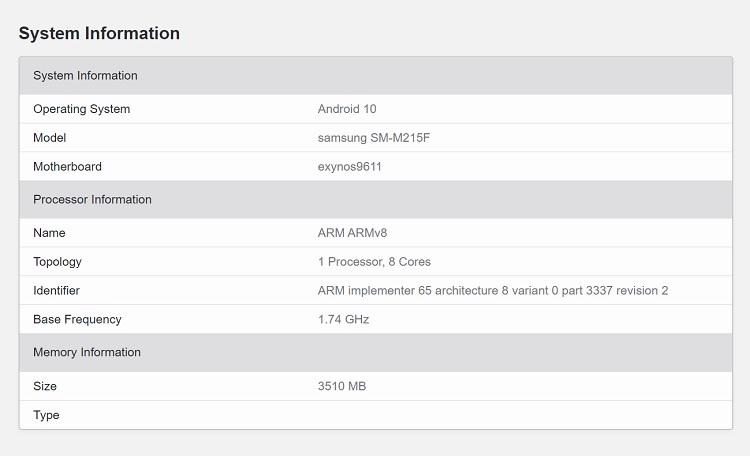Select the samsung SM-M215F model value

tap(373, 138)
